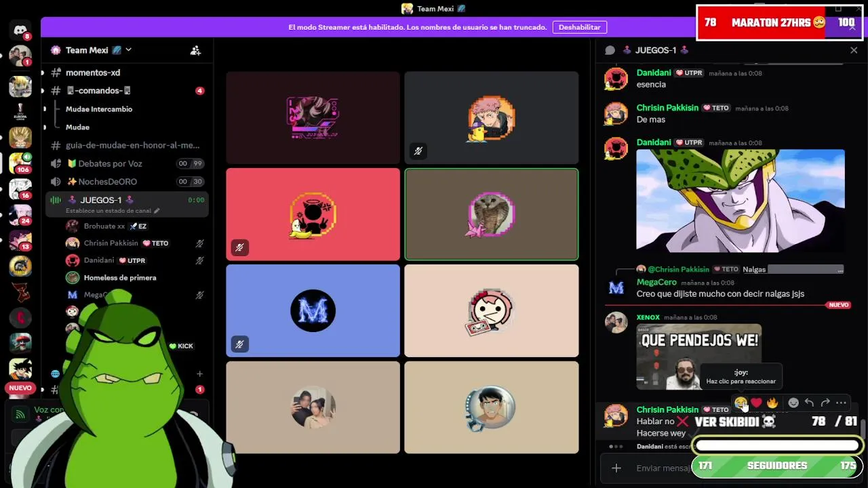This screenshot has width=868, height=488.
Task: Close the JUEGOS-1 chat panel
Action: (x=854, y=50)
